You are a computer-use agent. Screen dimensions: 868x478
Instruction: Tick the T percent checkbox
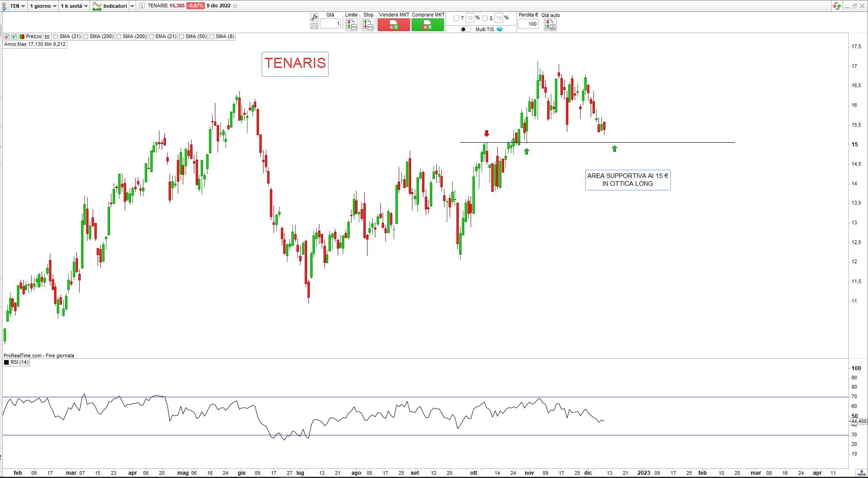click(x=456, y=18)
